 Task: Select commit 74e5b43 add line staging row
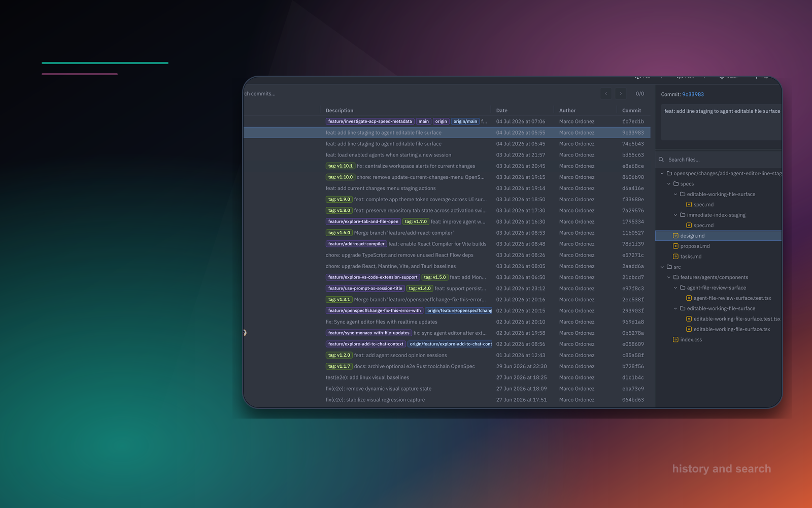[447, 144]
